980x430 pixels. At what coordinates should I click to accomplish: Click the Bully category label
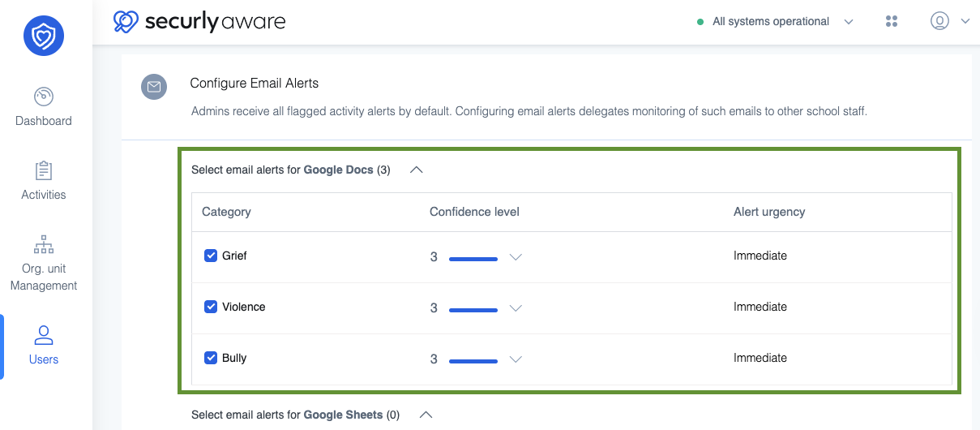coord(234,358)
